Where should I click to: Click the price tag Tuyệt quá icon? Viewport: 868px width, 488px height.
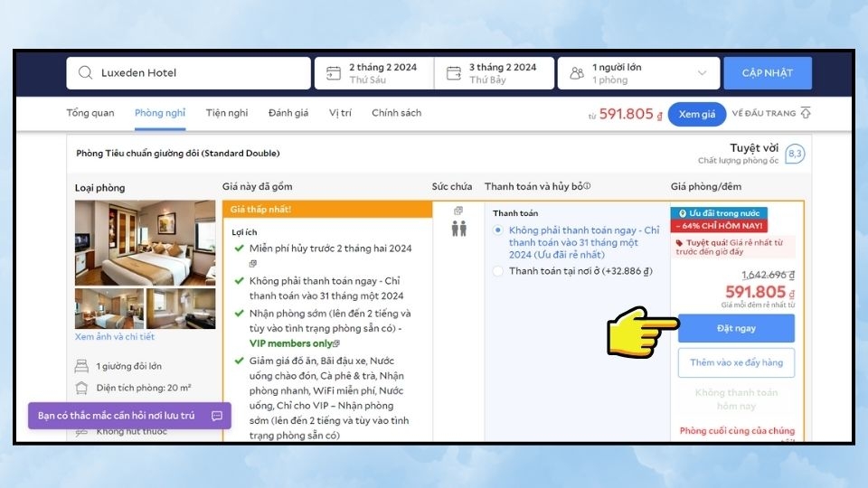[x=680, y=243]
